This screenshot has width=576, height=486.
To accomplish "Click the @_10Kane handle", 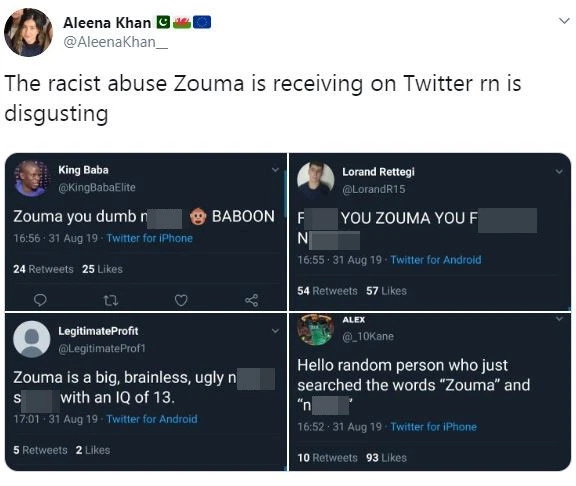I will pyautogui.click(x=368, y=336).
